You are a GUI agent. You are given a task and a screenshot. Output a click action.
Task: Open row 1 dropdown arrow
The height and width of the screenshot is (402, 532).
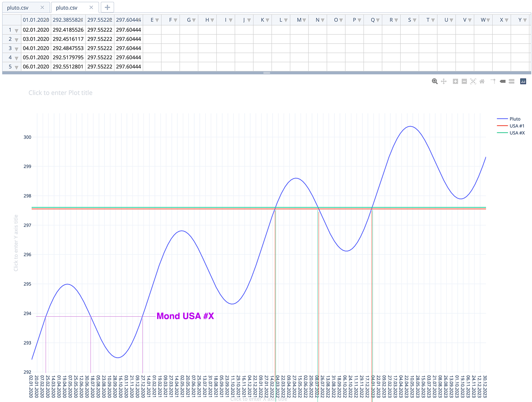(17, 31)
